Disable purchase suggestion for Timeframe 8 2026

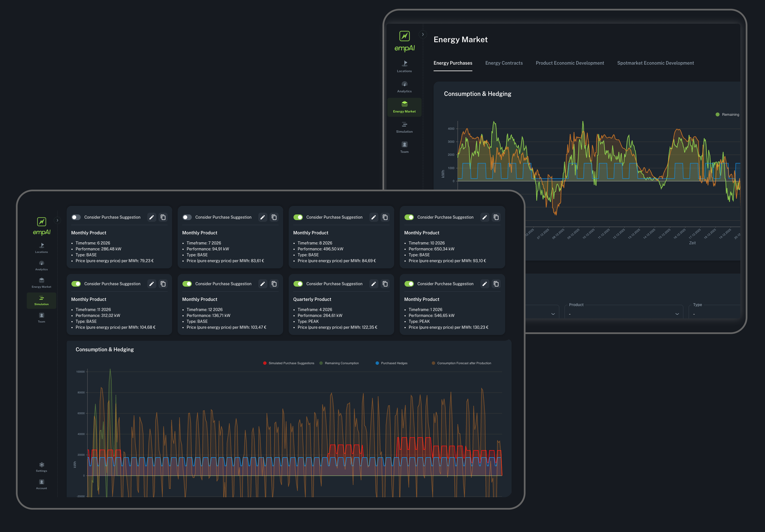(298, 217)
